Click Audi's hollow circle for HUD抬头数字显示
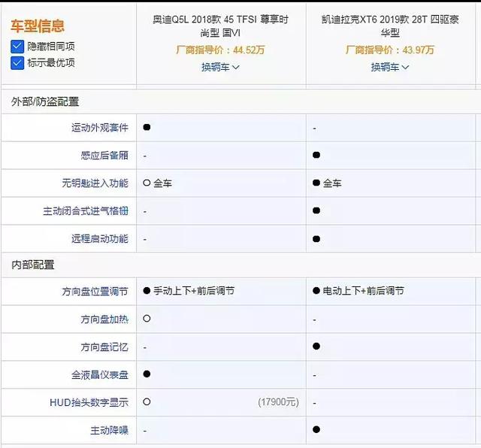The width and height of the screenshot is (481, 448). (x=147, y=401)
